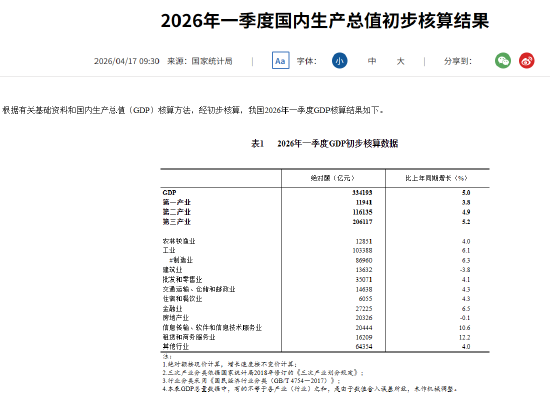Click the 房地产业 row label
Image resolution: width=550 pixels, height=403 pixels.
[x=175, y=318]
